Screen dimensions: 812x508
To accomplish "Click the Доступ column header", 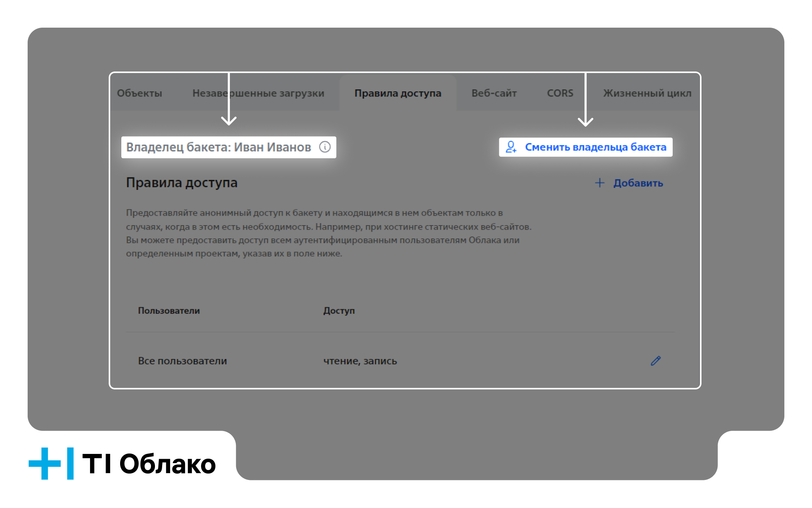I will [x=339, y=310].
